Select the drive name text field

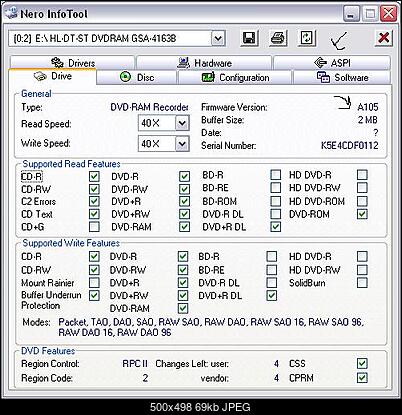click(110, 38)
